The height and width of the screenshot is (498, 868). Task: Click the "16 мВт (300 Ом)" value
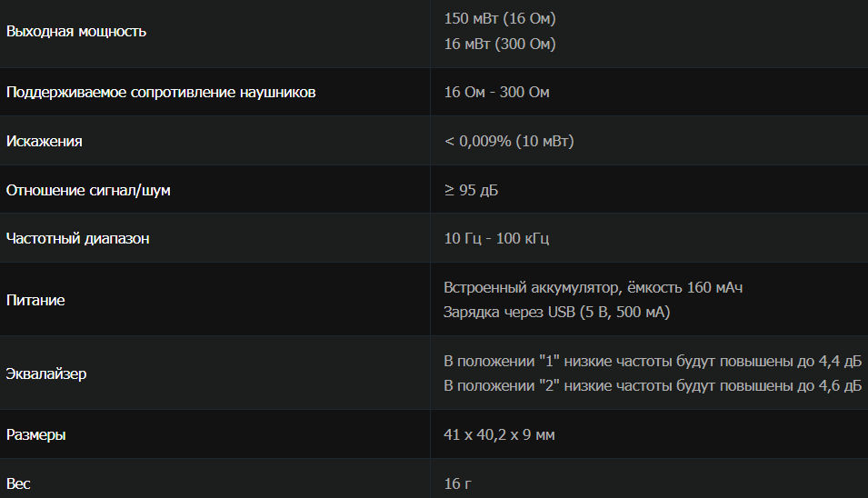pyautogui.click(x=499, y=44)
